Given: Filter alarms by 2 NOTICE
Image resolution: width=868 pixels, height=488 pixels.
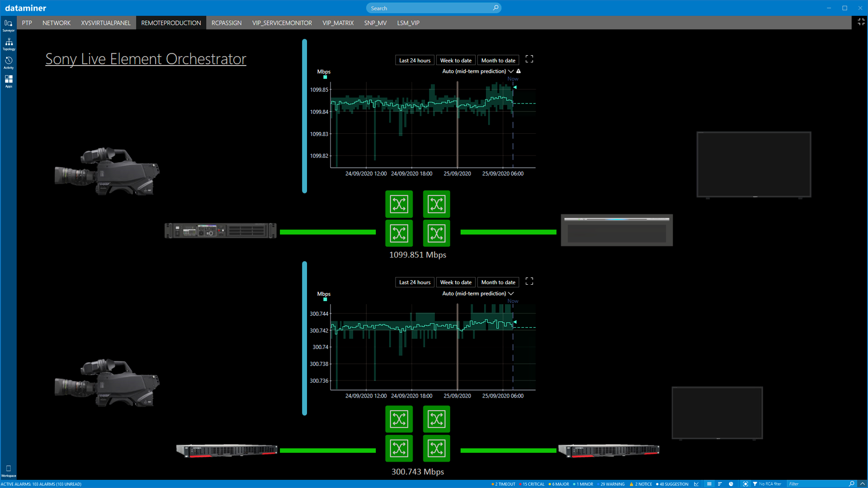Looking at the screenshot, I should coord(641,484).
